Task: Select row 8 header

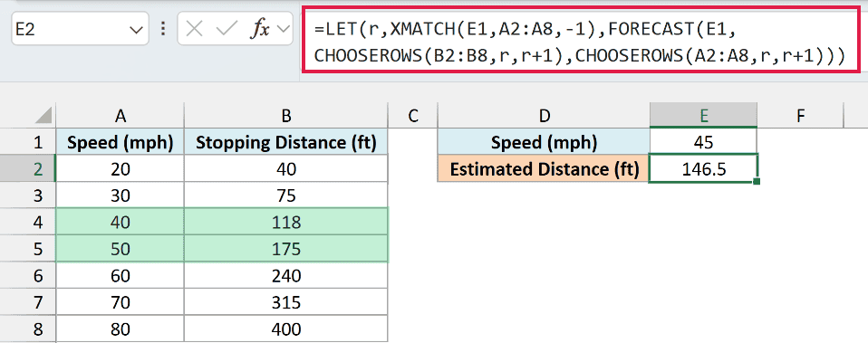Action: 28,329
